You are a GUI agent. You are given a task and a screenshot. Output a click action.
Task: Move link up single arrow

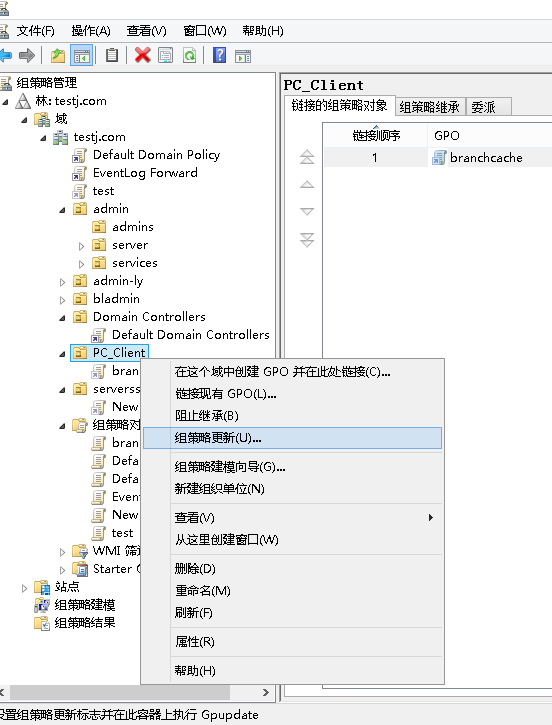pyautogui.click(x=307, y=184)
